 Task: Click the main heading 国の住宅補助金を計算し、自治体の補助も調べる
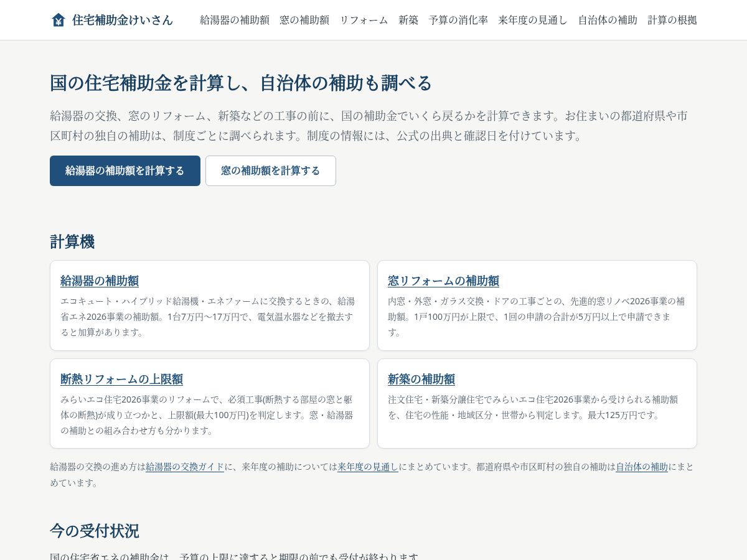[241, 83]
